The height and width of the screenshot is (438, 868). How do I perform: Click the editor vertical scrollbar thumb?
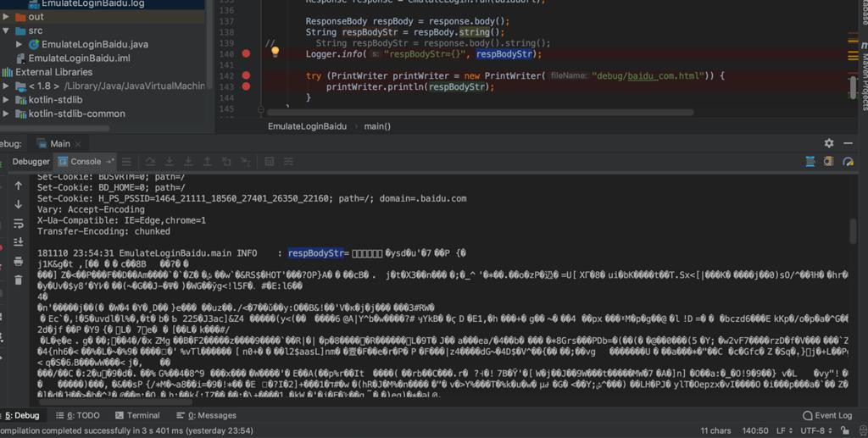point(853,88)
